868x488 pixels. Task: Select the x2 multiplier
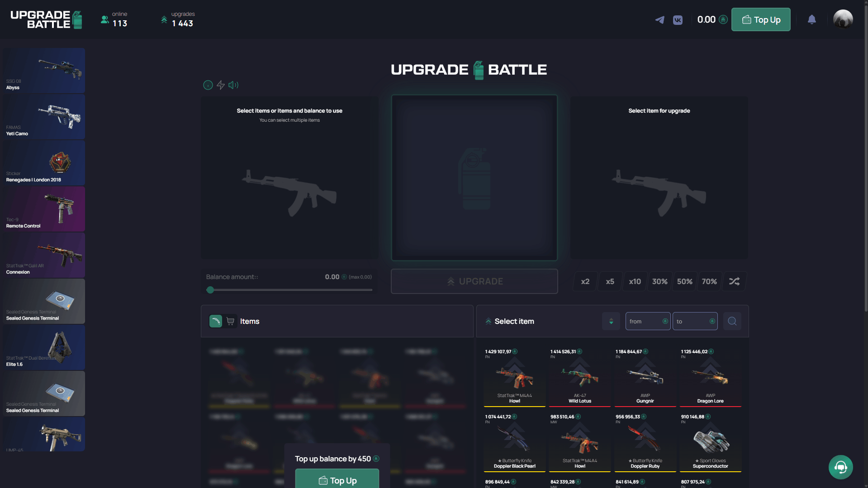(x=585, y=281)
